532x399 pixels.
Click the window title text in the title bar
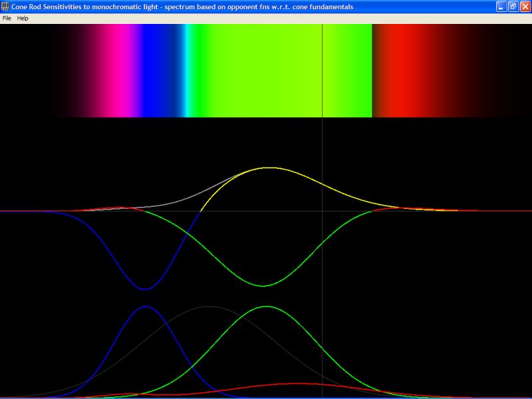[x=182, y=7]
